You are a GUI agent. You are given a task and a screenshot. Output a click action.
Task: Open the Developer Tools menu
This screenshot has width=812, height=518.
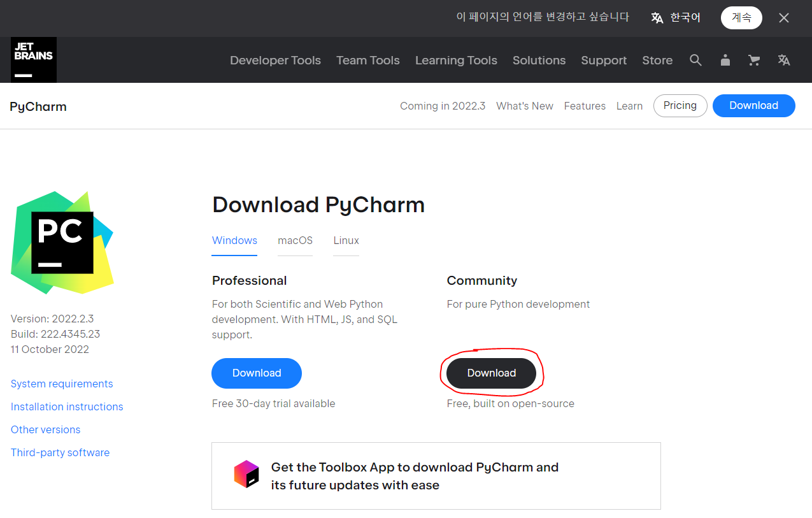pyautogui.click(x=275, y=60)
